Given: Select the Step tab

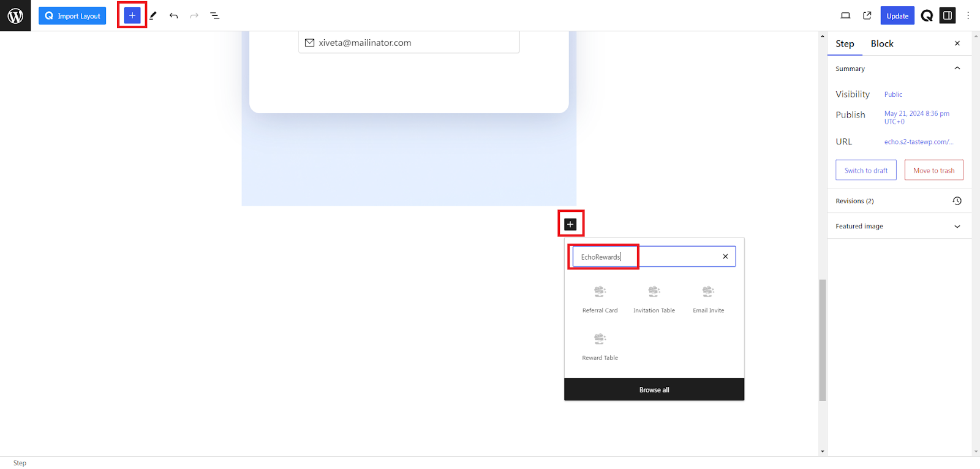Looking at the screenshot, I should (845, 43).
